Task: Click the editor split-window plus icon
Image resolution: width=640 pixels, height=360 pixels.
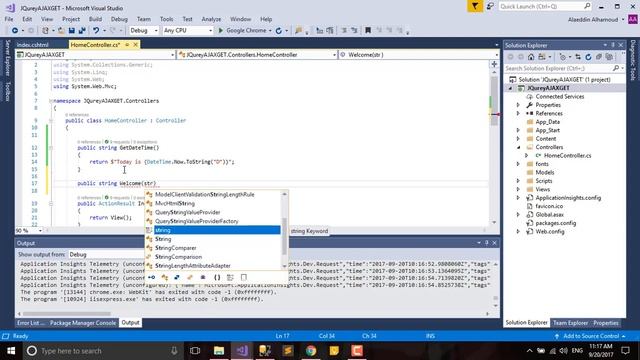Action: [494, 64]
